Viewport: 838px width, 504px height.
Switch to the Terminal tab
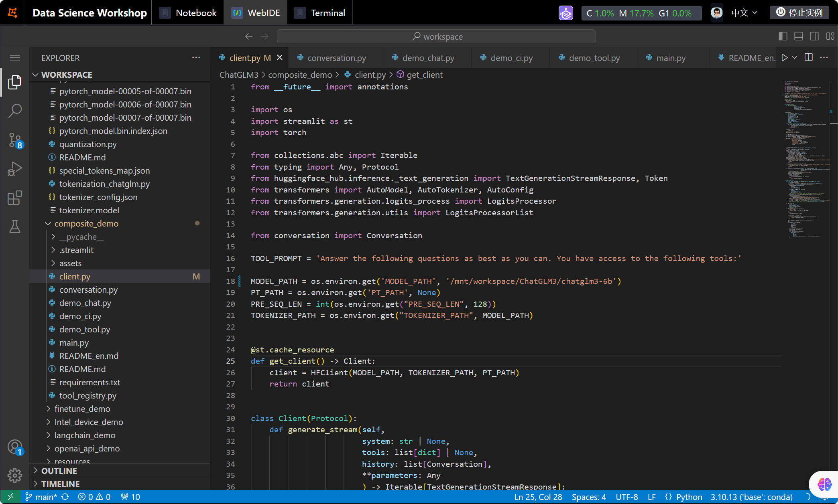[327, 13]
